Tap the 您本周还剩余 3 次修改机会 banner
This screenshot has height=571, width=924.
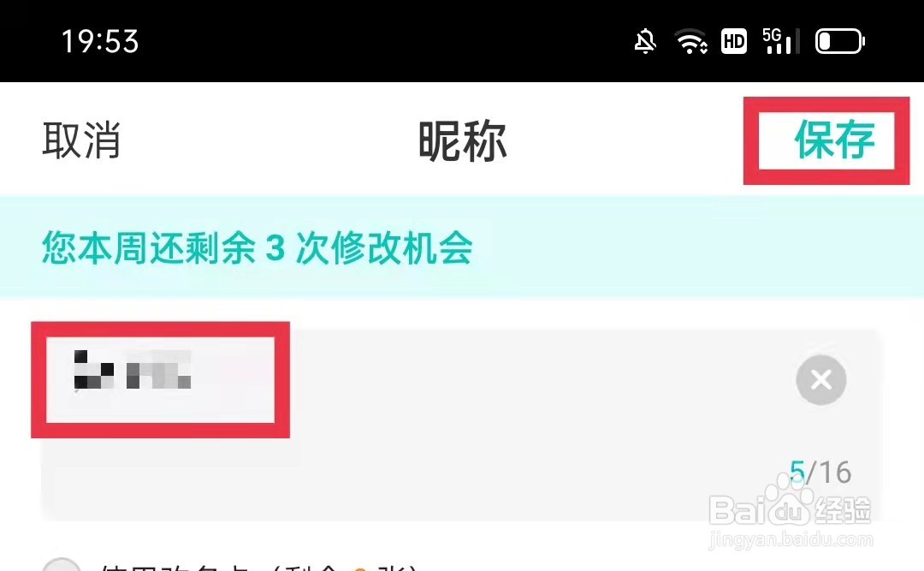[462, 247]
